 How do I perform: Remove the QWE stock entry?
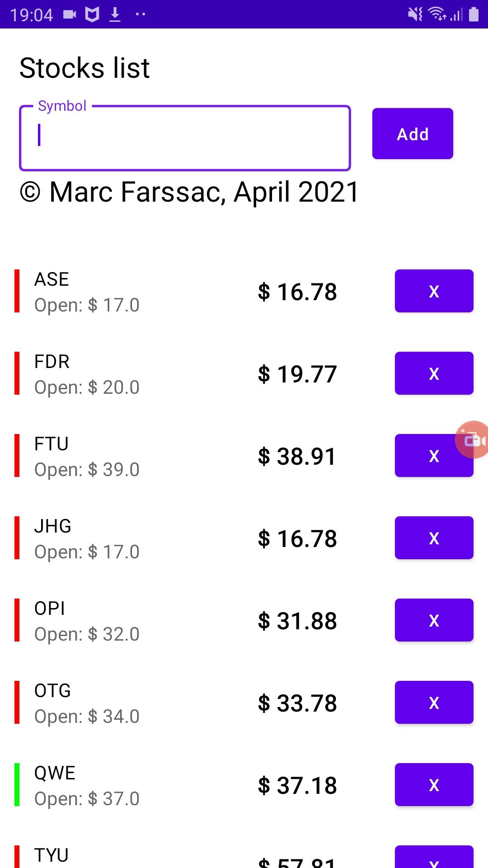(434, 785)
